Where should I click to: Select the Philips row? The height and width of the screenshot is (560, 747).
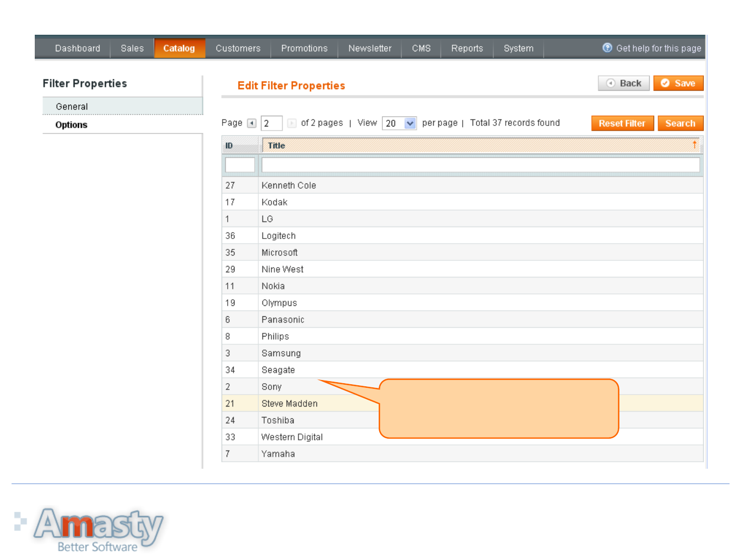[x=462, y=337]
